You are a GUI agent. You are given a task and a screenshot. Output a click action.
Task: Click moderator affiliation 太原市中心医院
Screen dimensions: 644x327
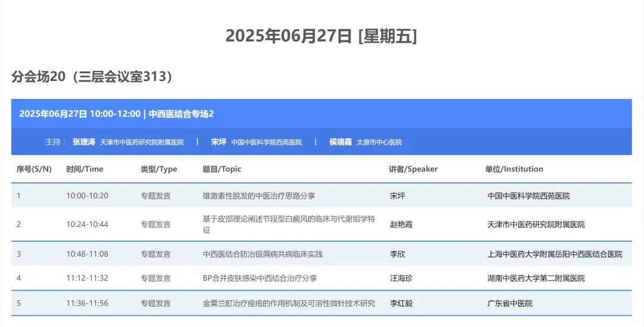(379, 142)
